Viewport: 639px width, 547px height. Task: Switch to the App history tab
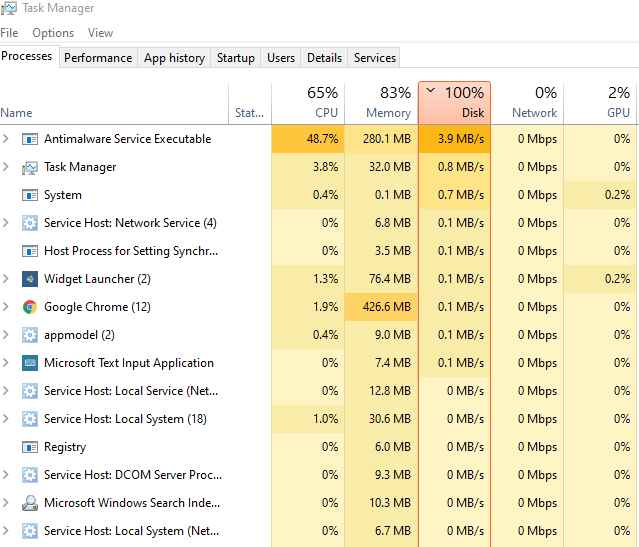(174, 58)
